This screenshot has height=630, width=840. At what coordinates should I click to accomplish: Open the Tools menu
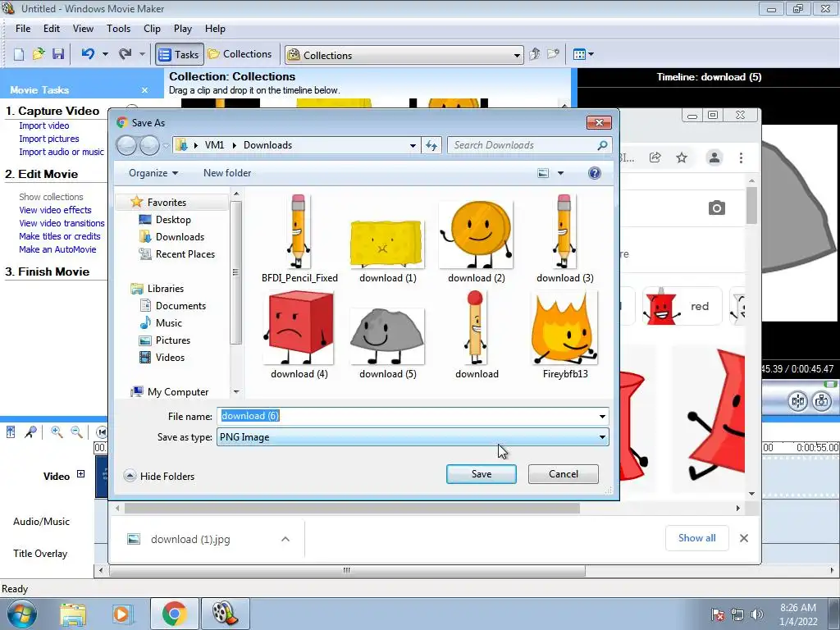pos(118,29)
